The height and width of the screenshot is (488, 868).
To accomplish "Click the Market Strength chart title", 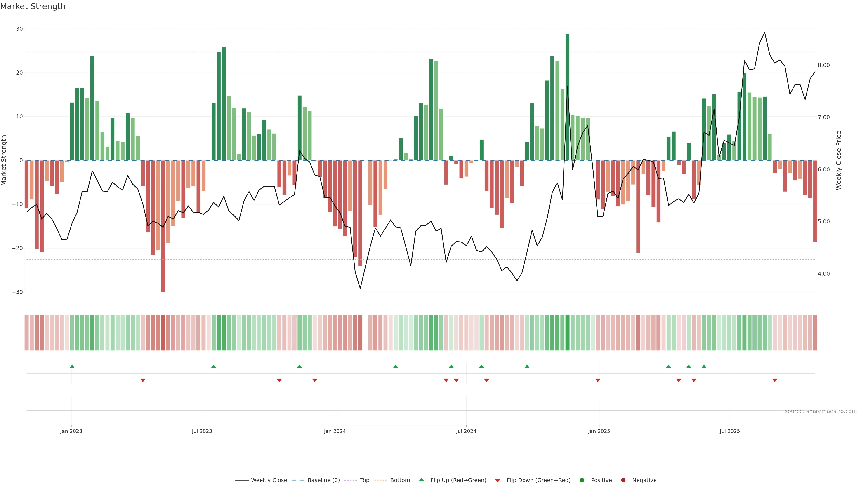I will pos(33,6).
